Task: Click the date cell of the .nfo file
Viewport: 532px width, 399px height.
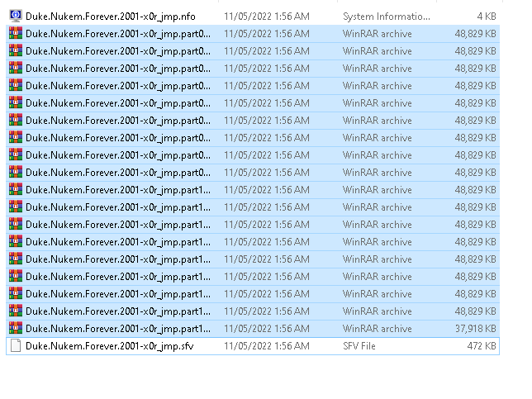Action: tap(267, 17)
